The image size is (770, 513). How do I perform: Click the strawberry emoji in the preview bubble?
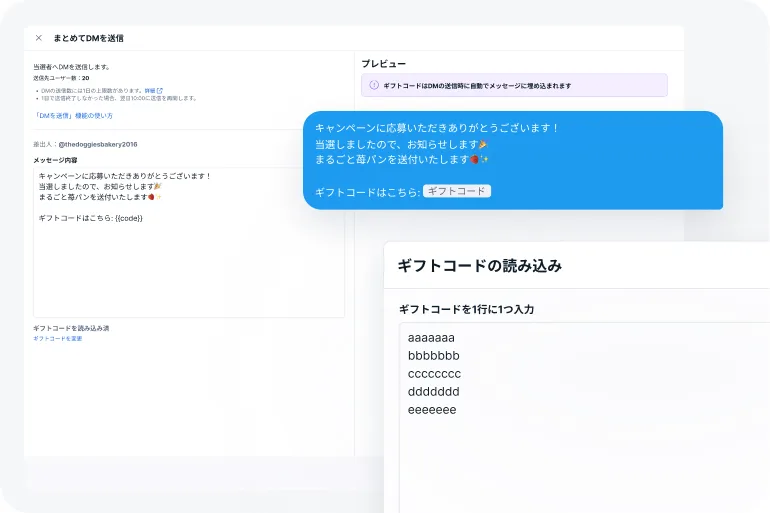point(474,160)
